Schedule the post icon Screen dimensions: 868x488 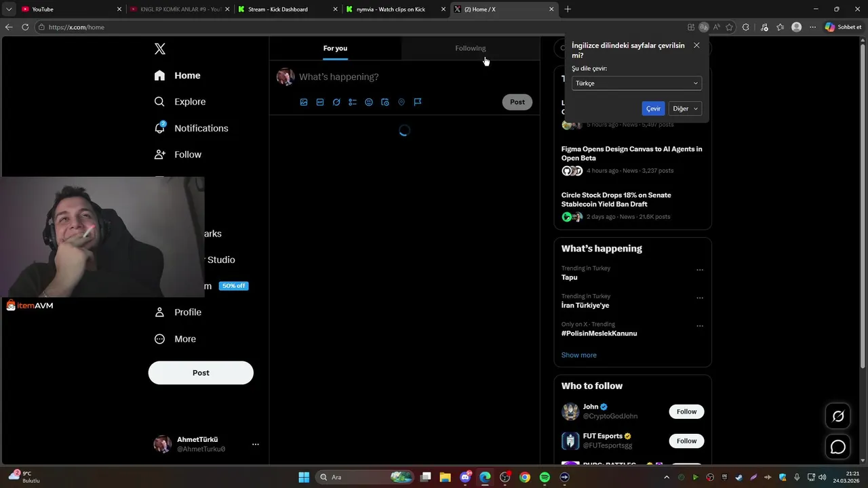[x=385, y=102]
